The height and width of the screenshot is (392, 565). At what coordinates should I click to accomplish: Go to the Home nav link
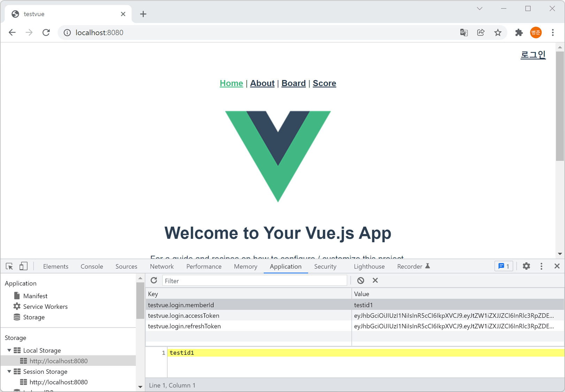pyautogui.click(x=231, y=83)
